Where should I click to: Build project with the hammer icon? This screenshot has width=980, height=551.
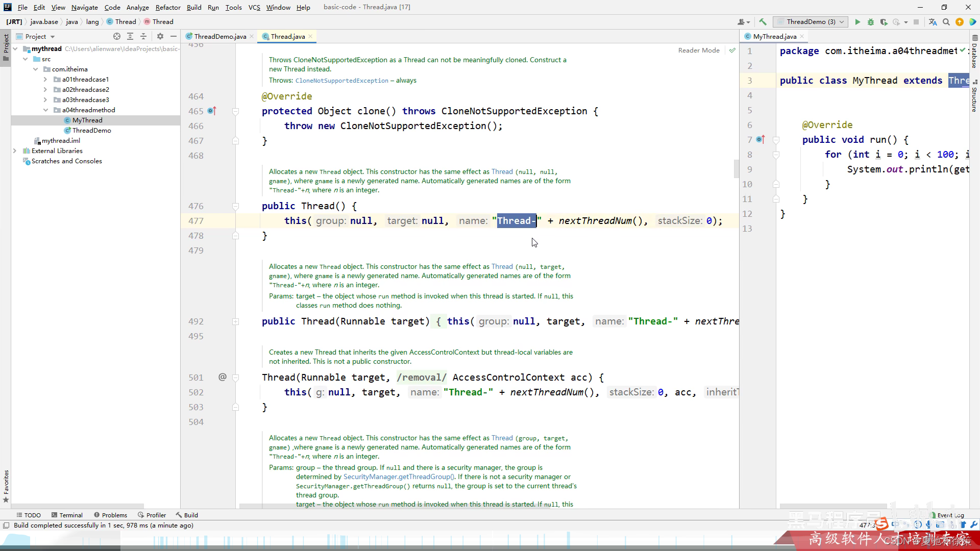(763, 22)
